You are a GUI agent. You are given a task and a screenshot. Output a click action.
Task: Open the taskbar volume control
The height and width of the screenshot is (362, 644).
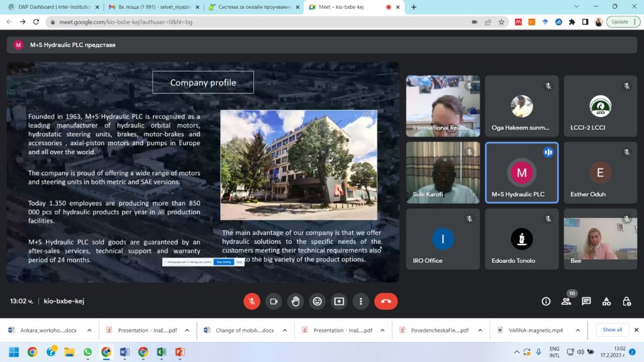coord(580,352)
